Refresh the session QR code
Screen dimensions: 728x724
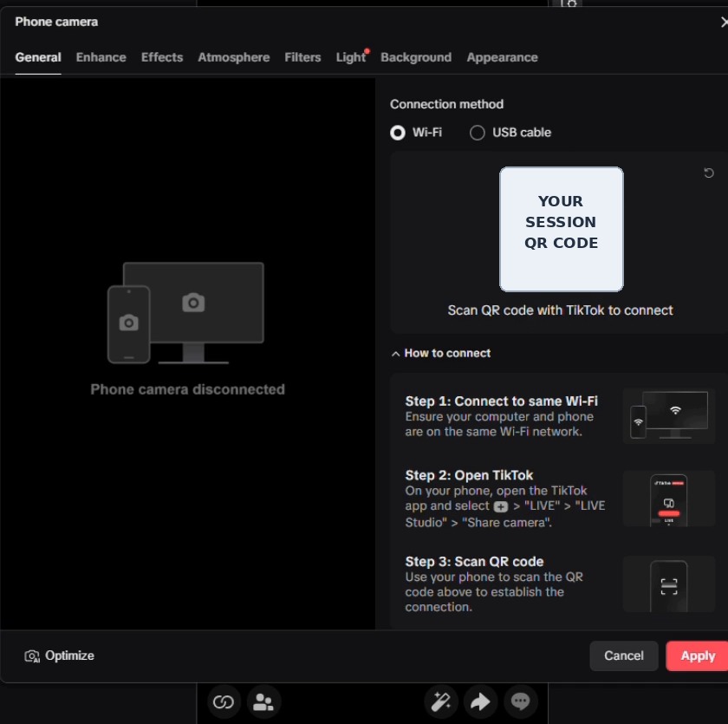(709, 173)
